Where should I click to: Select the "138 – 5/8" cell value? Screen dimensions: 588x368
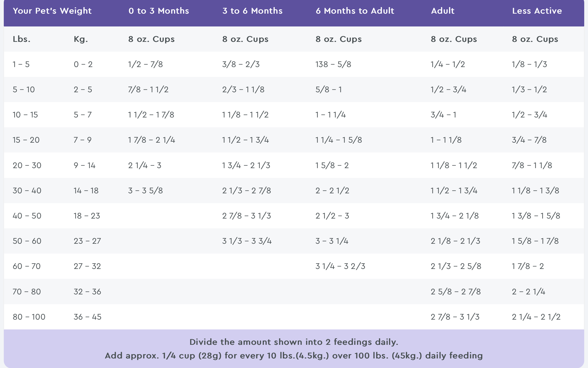(x=333, y=64)
